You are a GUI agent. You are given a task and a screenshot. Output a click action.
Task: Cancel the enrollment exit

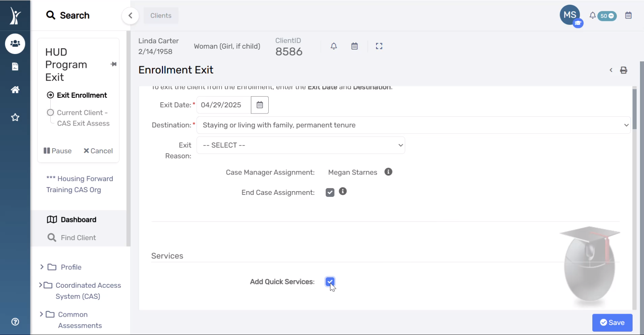tap(98, 151)
